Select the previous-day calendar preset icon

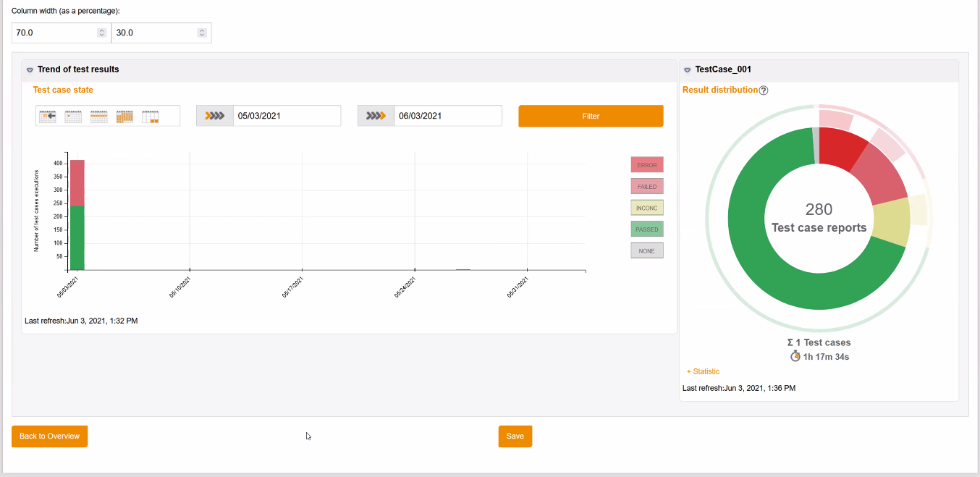click(x=47, y=116)
